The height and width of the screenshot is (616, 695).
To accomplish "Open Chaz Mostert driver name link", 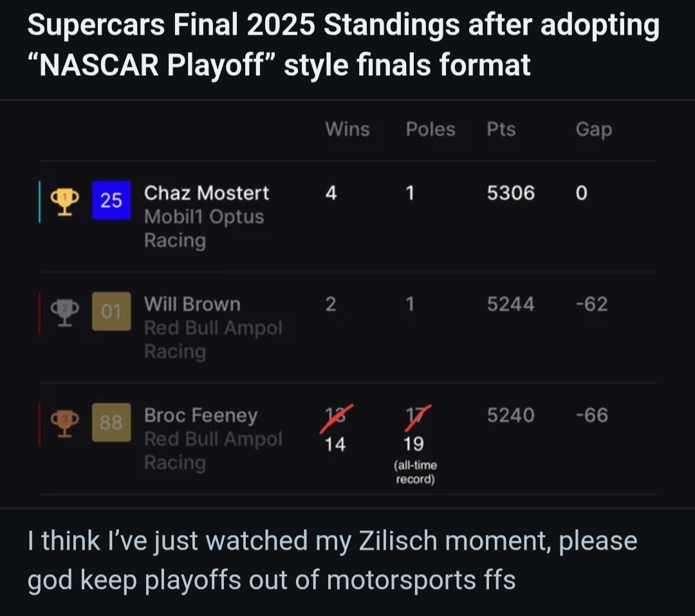I will click(x=207, y=193).
